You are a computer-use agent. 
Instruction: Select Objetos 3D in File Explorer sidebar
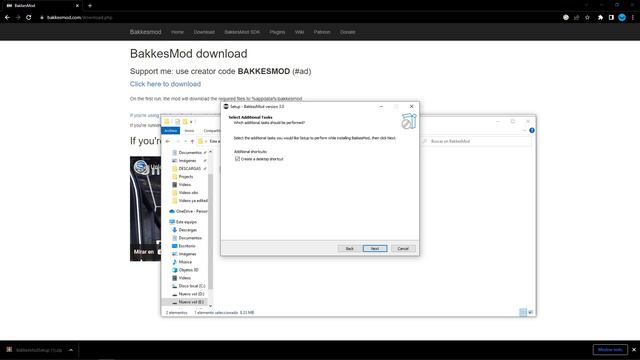188,270
